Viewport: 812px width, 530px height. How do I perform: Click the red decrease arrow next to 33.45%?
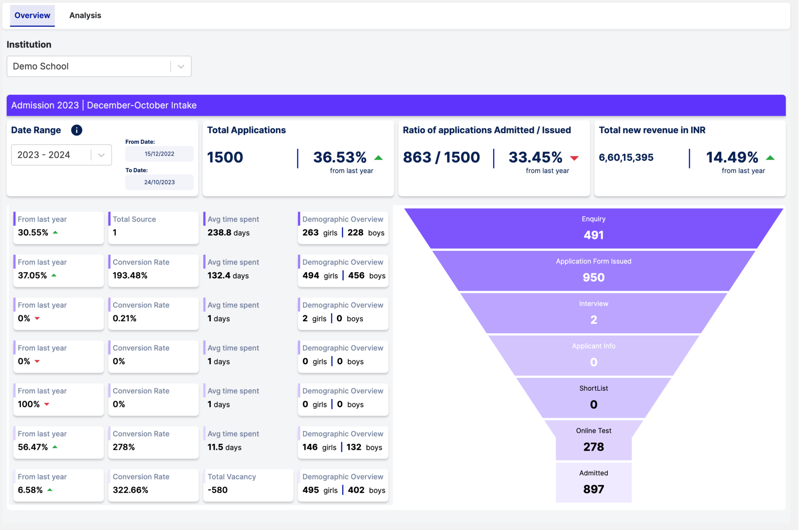pyautogui.click(x=575, y=158)
